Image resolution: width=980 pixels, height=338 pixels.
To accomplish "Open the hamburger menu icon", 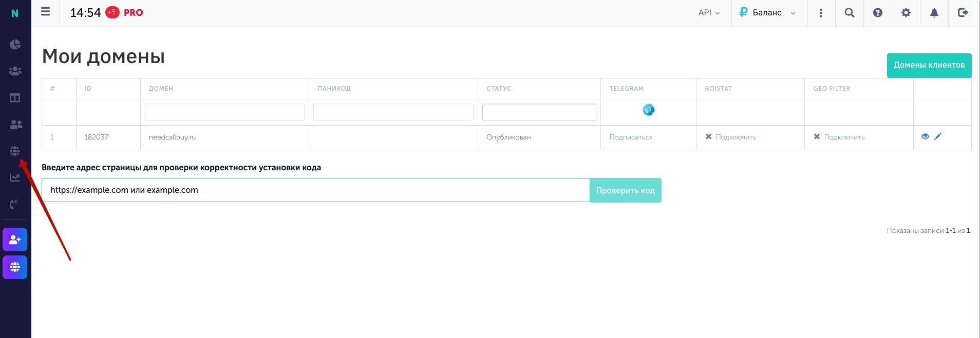I will (x=45, y=12).
